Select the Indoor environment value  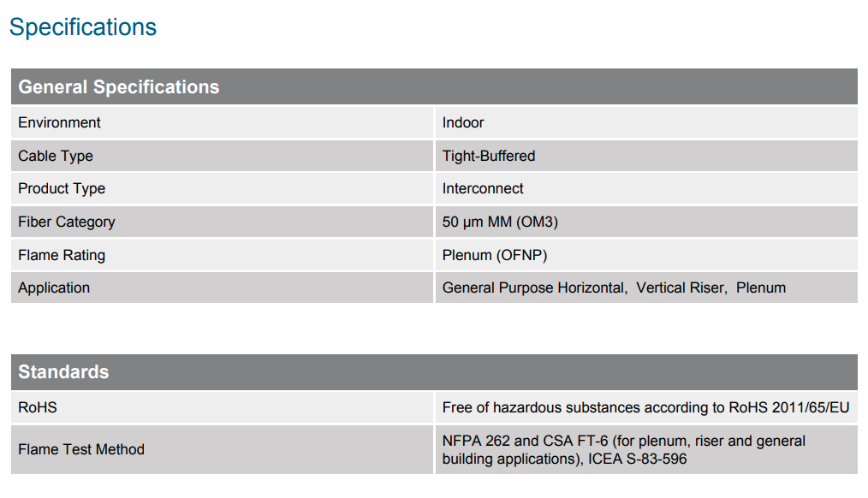[463, 122]
